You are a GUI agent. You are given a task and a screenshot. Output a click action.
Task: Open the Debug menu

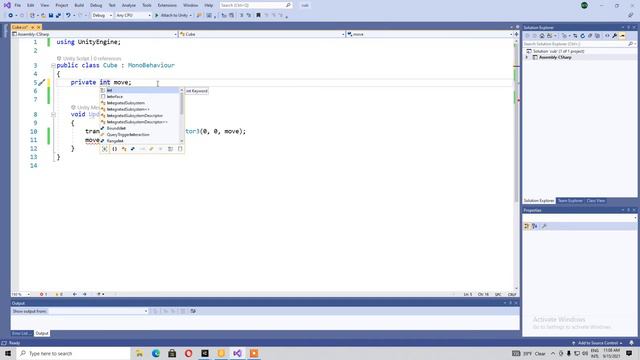pyautogui.click(x=96, y=5)
